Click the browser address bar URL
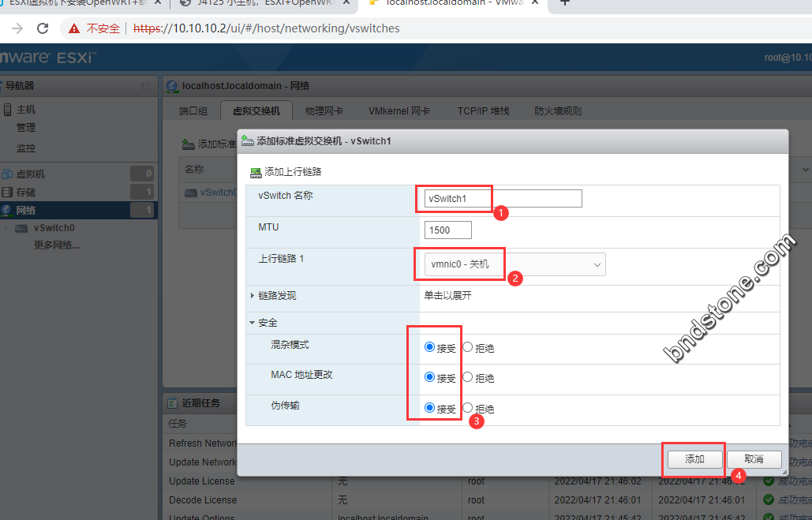The height and width of the screenshot is (520, 812). coord(266,28)
